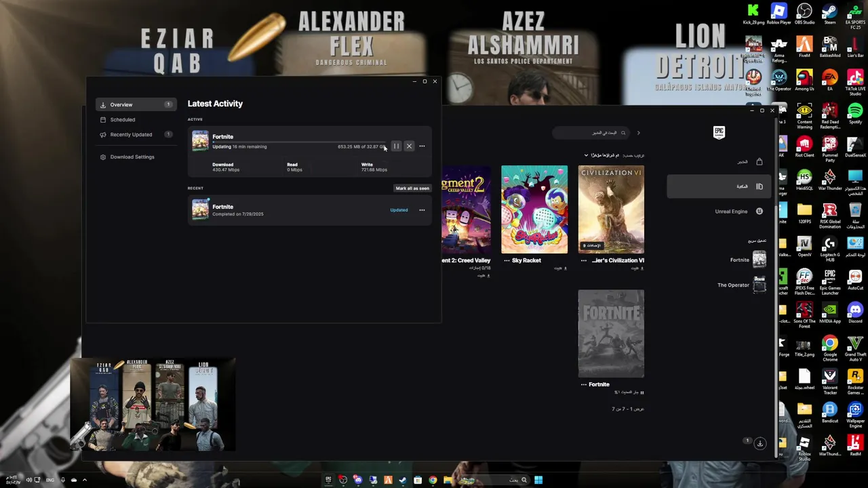
Task: Open options dots next to Civilization VI title
Action: [x=584, y=260]
